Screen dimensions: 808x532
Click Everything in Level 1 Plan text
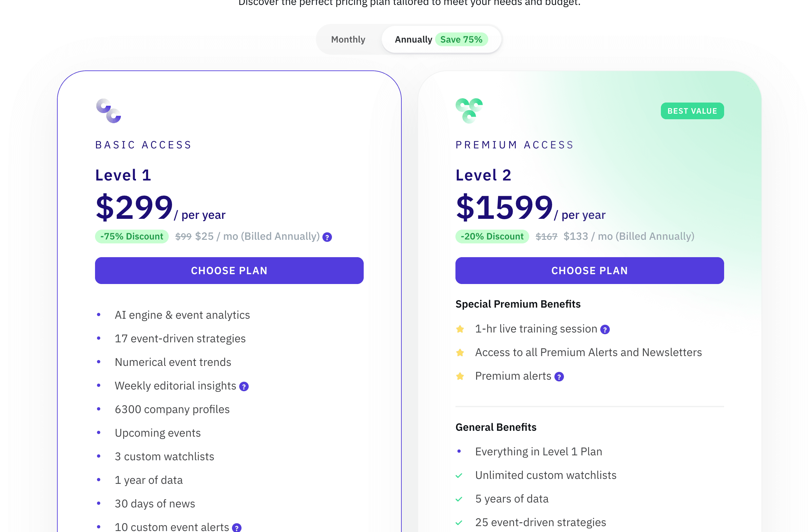[x=539, y=451]
